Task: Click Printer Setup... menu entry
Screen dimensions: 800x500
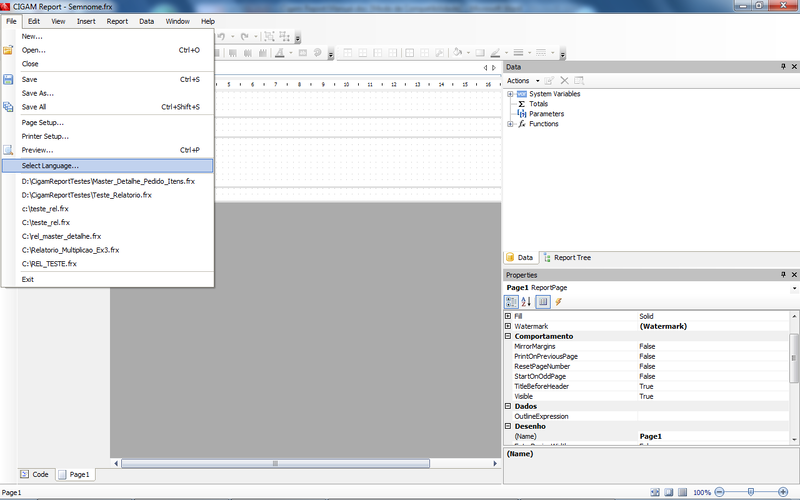Action: 107,137
